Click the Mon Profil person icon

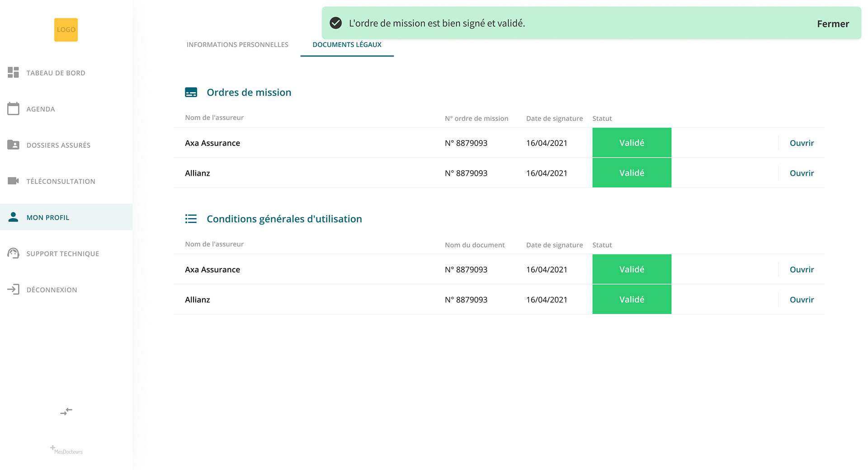coord(13,217)
